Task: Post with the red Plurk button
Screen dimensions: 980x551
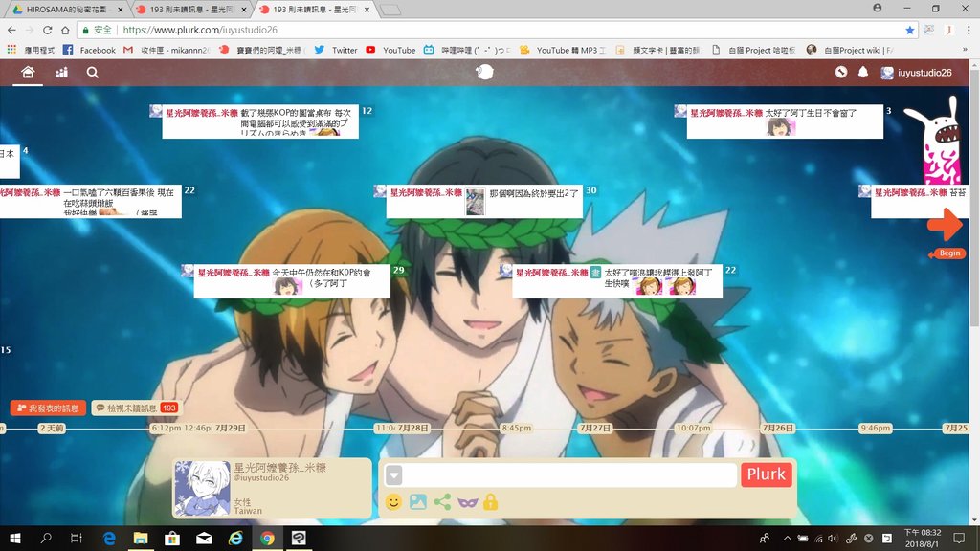Action: (767, 474)
